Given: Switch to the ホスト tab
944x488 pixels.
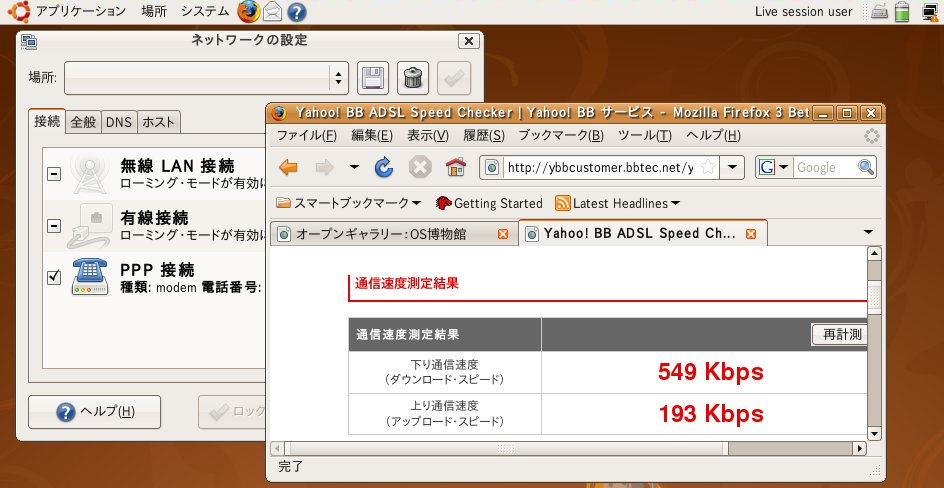Looking at the screenshot, I should [159, 122].
